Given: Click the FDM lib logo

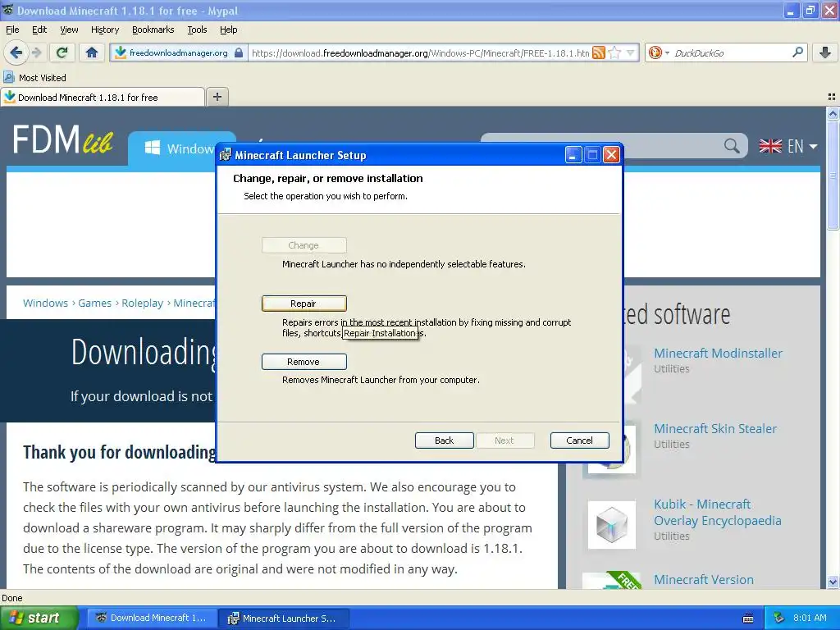Looking at the screenshot, I should click(x=62, y=139).
